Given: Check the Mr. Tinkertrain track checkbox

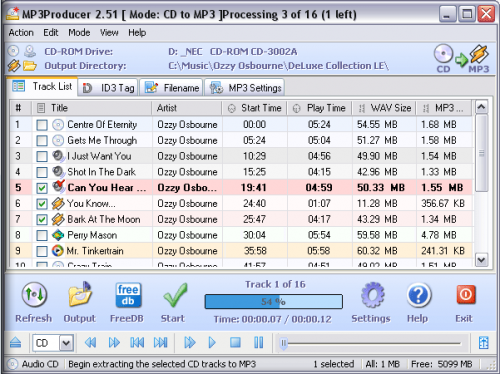Looking at the screenshot, I should [x=42, y=251].
